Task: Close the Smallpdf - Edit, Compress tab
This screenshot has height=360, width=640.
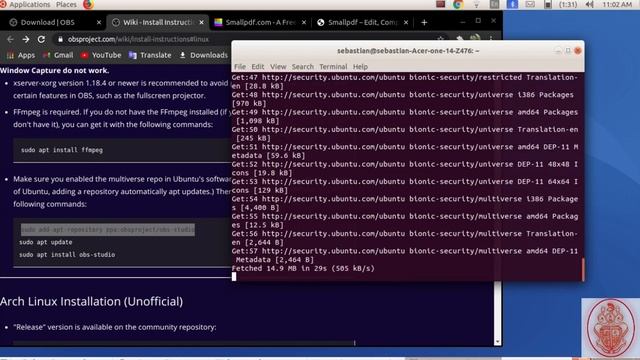Action: (x=406, y=22)
